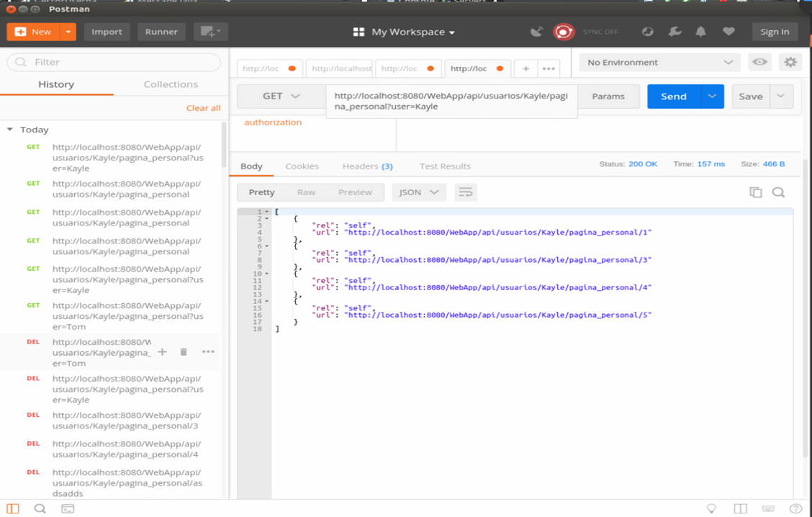Expand the Send button dropdown arrow
Screen dimensions: 812x517
[712, 96]
